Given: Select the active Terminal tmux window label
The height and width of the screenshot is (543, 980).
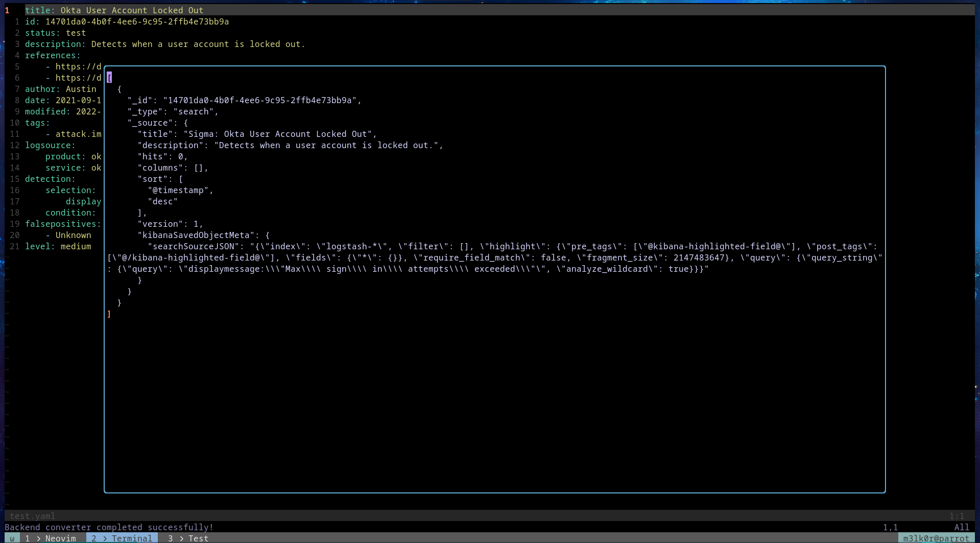Looking at the screenshot, I should [121, 538].
